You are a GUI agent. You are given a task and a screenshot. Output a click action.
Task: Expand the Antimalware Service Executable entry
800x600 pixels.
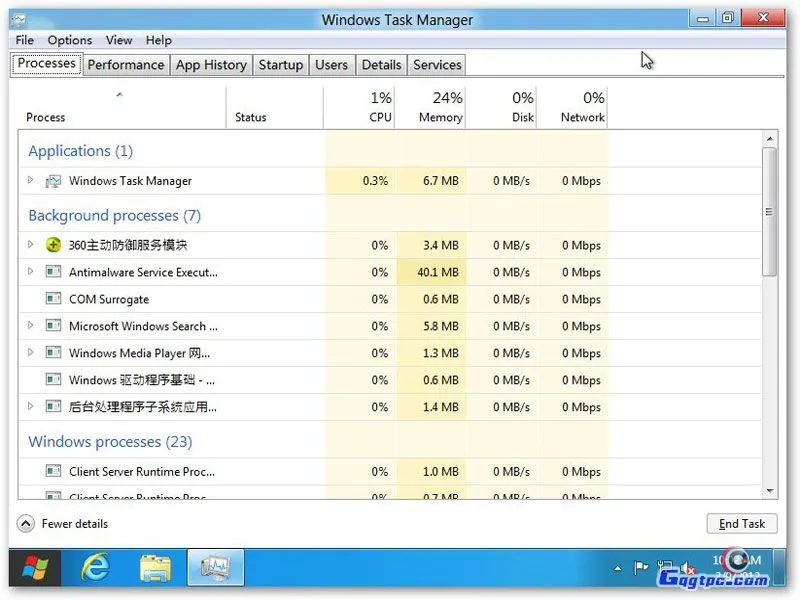[x=31, y=272]
